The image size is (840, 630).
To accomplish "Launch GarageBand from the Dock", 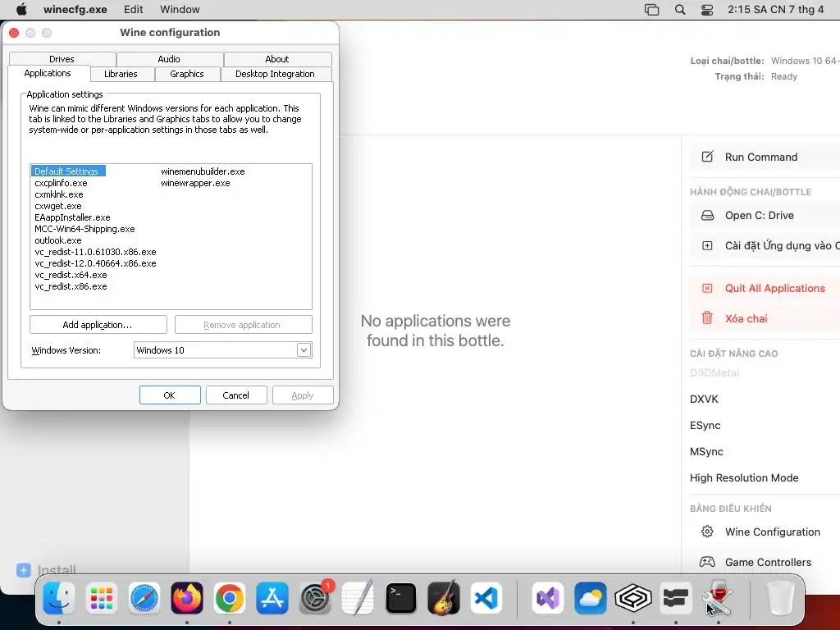I will point(444,598).
